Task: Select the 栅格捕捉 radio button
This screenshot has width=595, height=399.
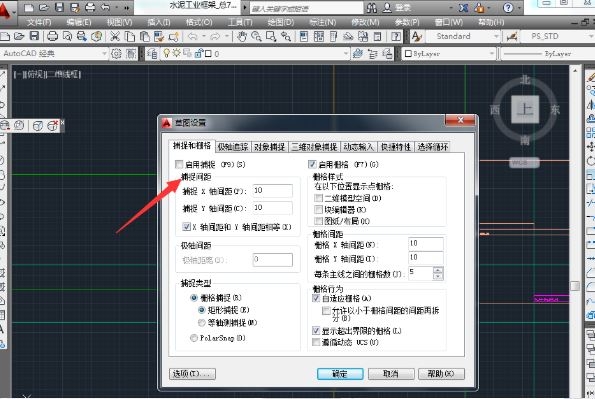Action: (x=194, y=298)
